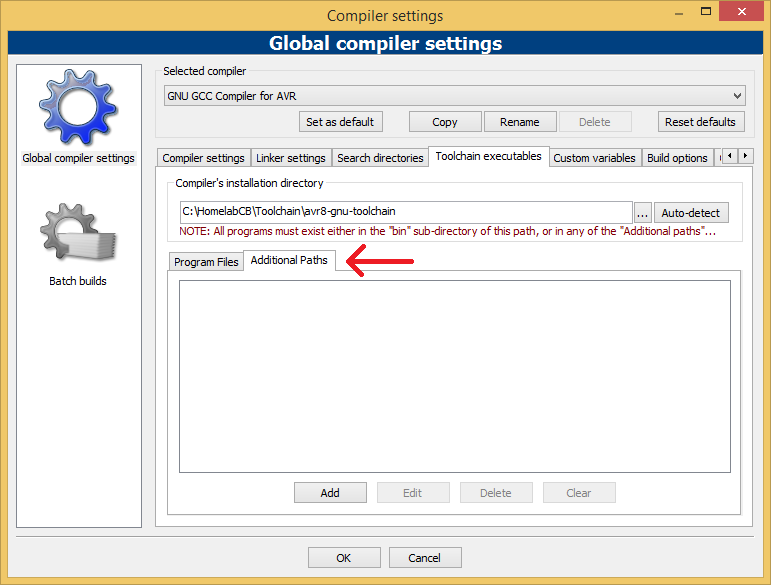Open the Selected compiler dropdown

pyautogui.click(x=455, y=96)
